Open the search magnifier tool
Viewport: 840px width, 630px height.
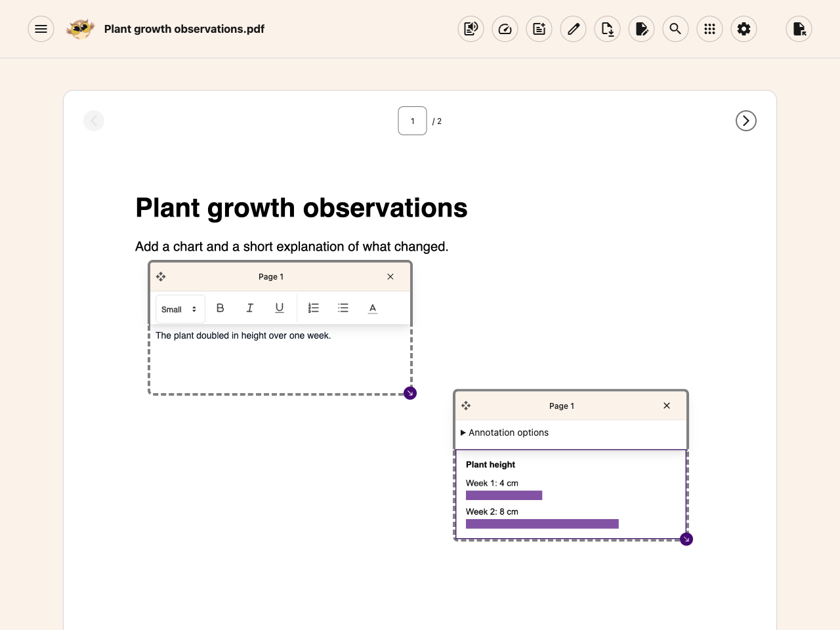click(x=675, y=29)
